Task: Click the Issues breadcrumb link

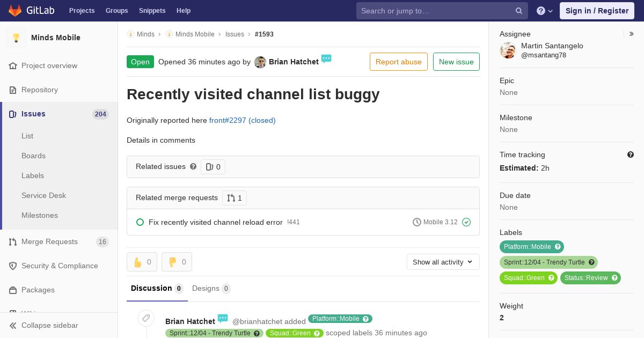Action: click(235, 34)
